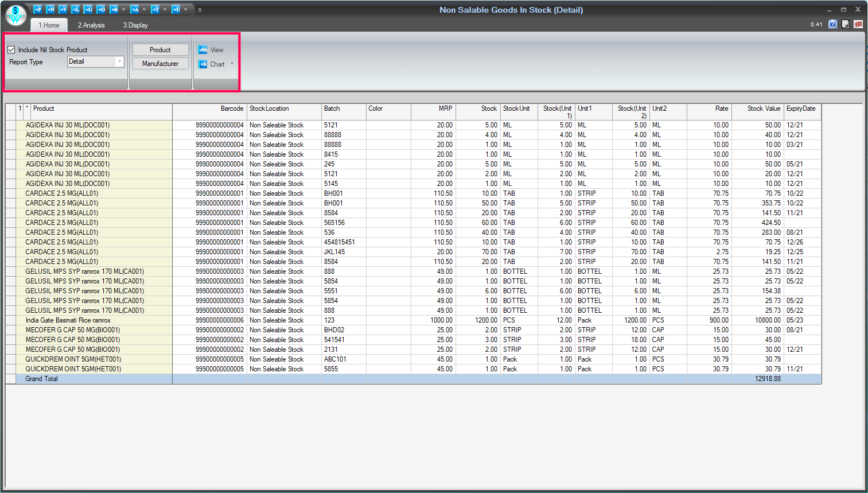Click the Product column header

tap(102, 112)
